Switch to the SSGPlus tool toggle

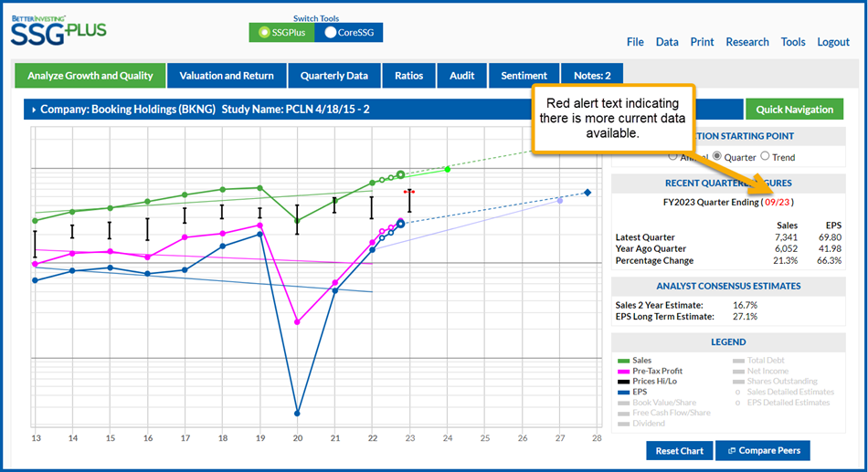281,33
